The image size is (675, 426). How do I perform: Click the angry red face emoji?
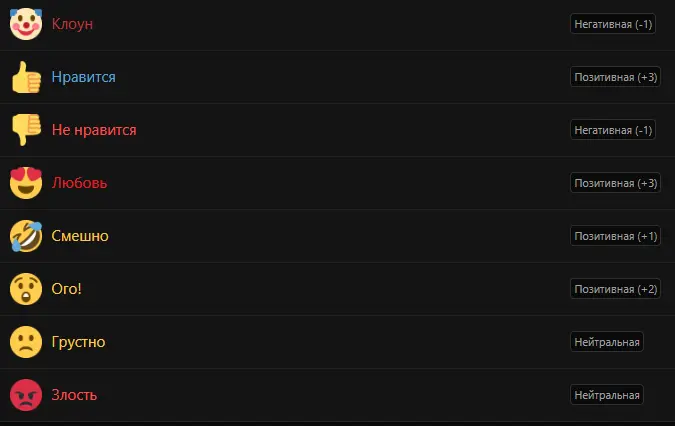[x=25, y=395]
